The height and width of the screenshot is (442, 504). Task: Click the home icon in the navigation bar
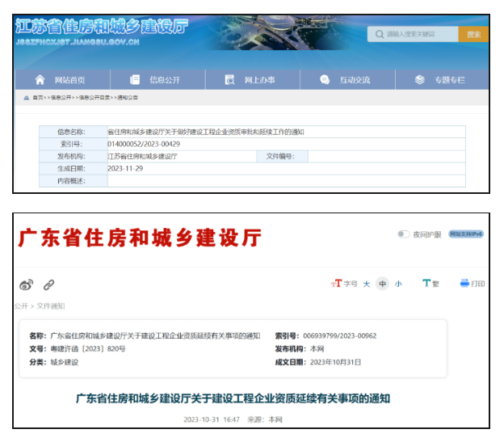40,79
